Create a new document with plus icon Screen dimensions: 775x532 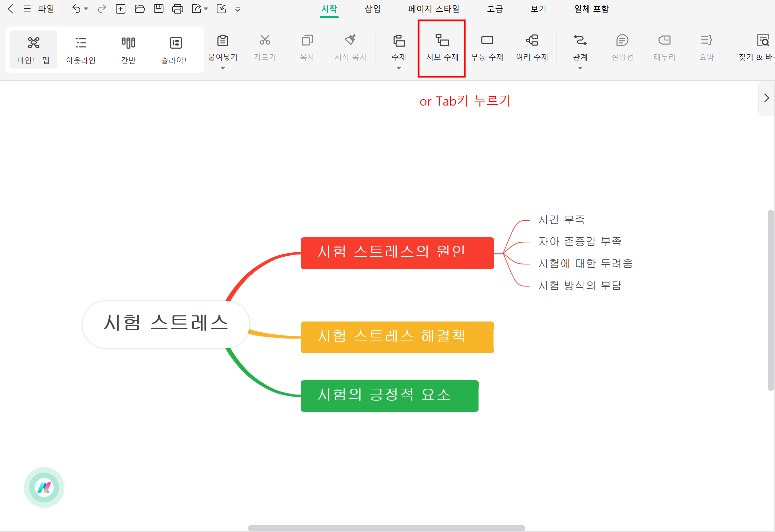click(121, 9)
